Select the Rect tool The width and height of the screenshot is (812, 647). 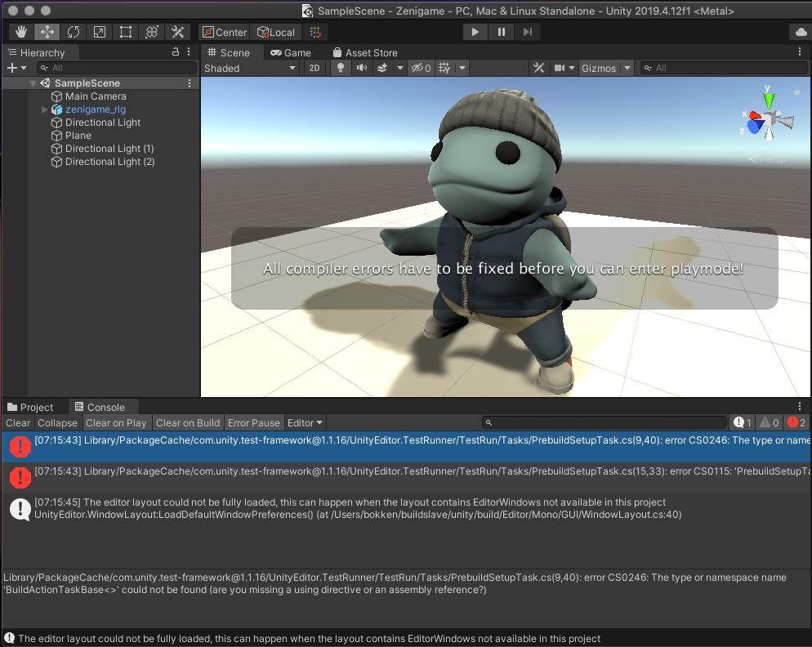(125, 32)
